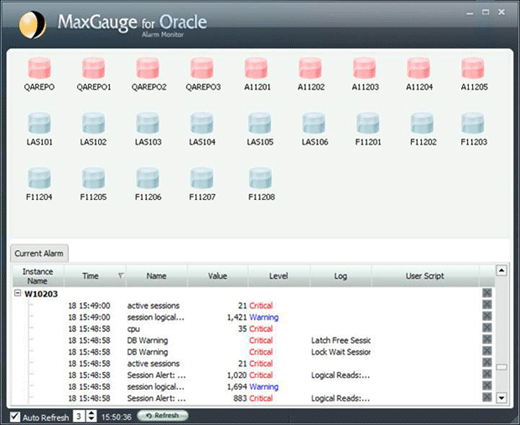This screenshot has width=520, height=425.
Task: Dismiss the Latch Free Session DB Warning alarm
Action: click(x=487, y=339)
